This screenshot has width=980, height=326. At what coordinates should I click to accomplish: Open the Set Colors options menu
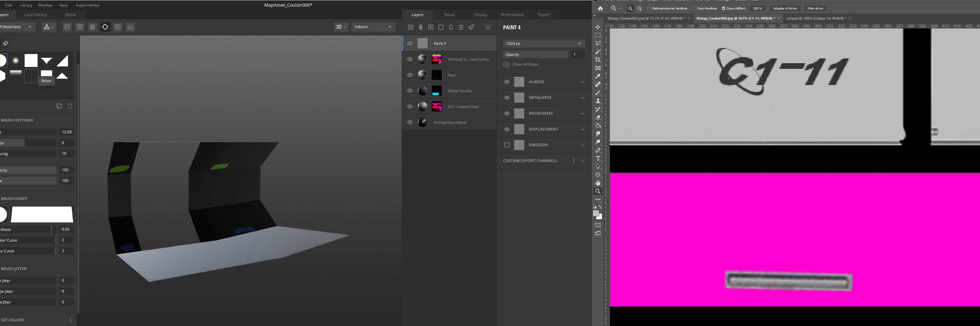[70, 320]
